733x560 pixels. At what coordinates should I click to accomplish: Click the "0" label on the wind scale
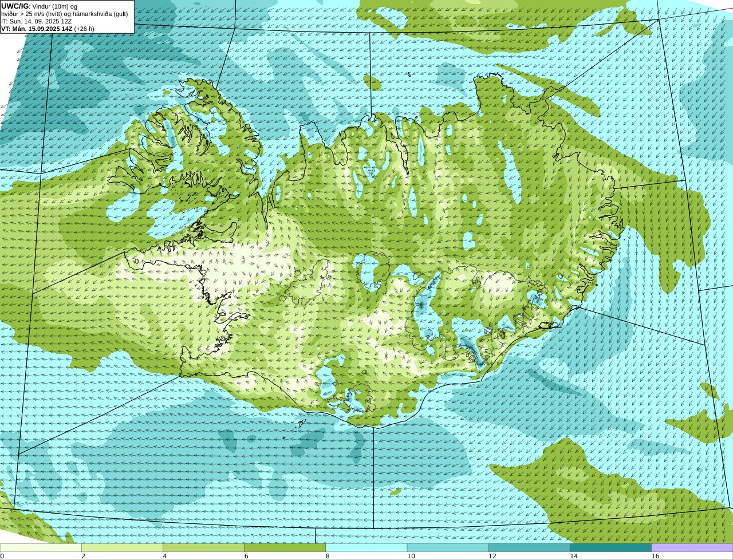click(2, 556)
